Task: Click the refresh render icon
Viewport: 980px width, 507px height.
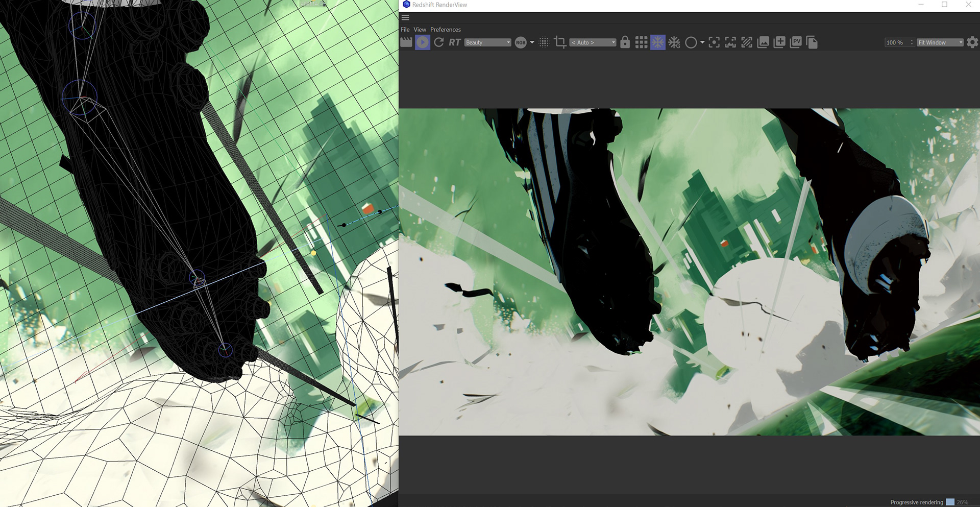Action: point(439,42)
